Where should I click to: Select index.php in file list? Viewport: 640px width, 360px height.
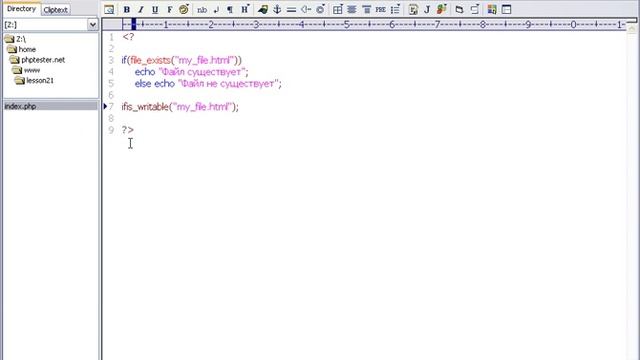pyautogui.click(x=50, y=106)
